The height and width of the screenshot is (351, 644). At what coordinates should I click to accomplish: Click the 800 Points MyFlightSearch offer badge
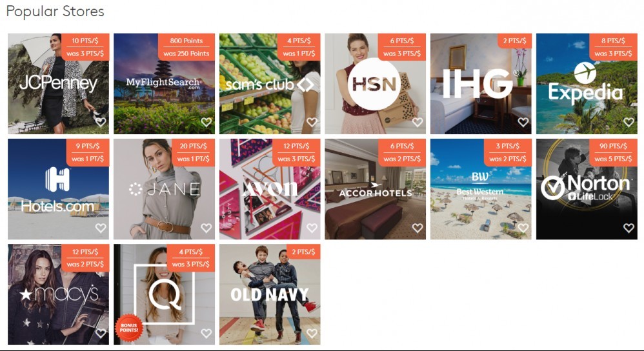(186, 47)
